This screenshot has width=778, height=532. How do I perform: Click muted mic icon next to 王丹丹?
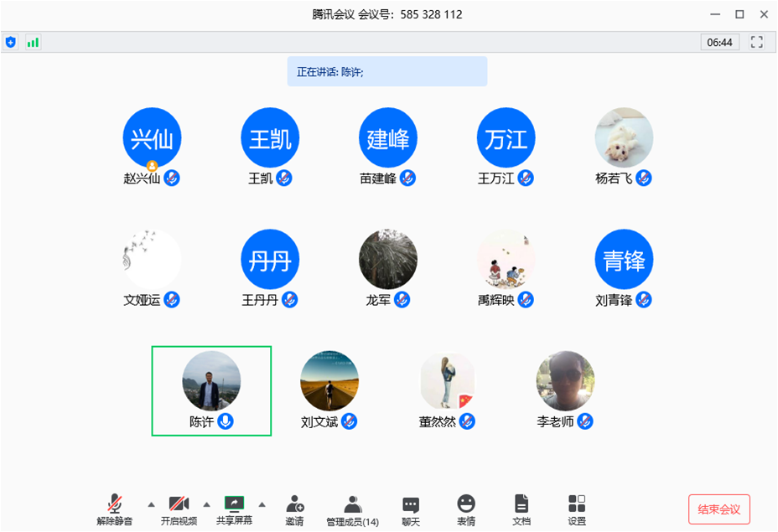point(290,299)
